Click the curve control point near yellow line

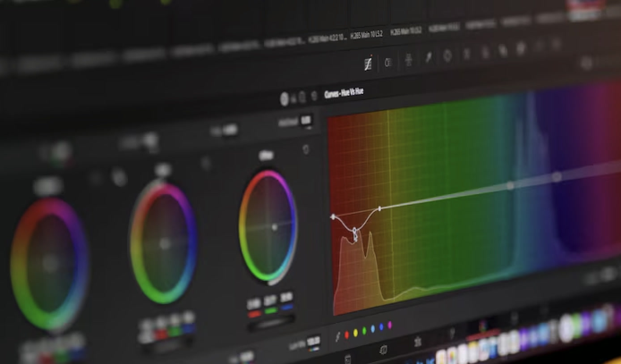[x=380, y=208]
